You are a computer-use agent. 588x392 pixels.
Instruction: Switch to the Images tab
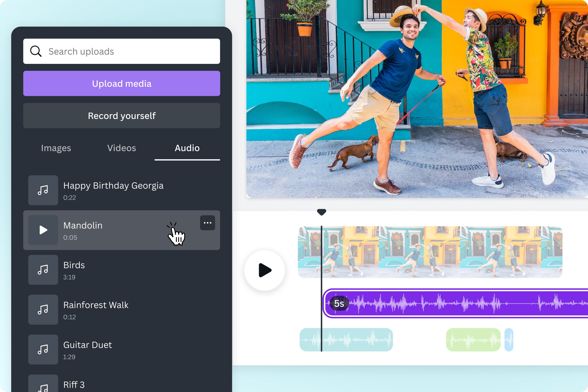[x=56, y=148]
